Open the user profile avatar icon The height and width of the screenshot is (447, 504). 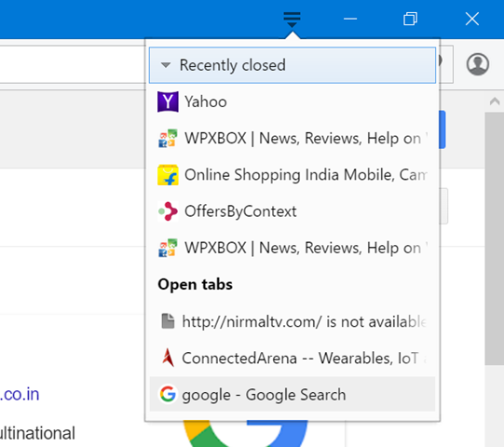pyautogui.click(x=478, y=64)
